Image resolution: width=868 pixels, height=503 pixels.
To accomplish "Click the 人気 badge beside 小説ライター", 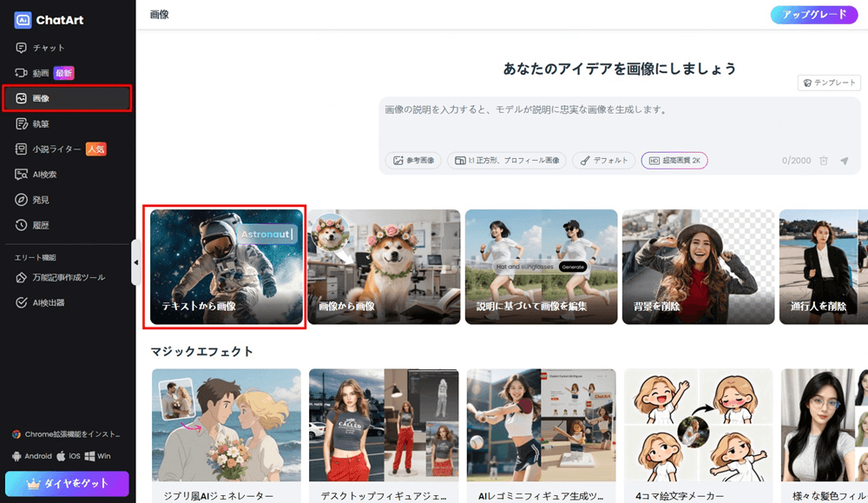I will [95, 149].
